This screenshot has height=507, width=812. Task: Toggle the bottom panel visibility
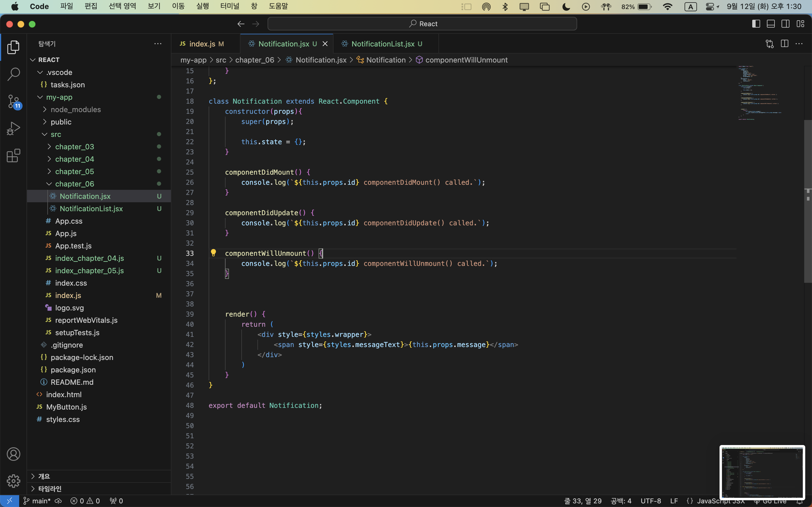pos(771,24)
